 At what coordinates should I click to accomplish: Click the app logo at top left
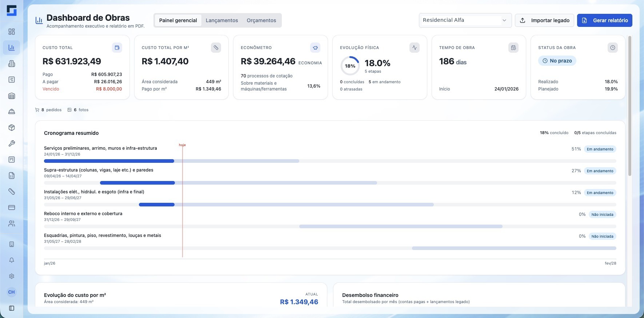12,11
